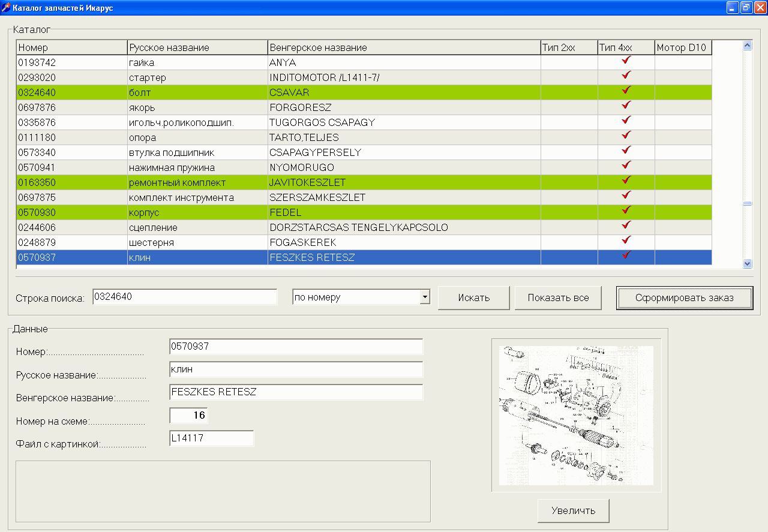The height and width of the screenshot is (532, 768).
Task: Select part number 0570941
Action: pyautogui.click(x=72, y=167)
